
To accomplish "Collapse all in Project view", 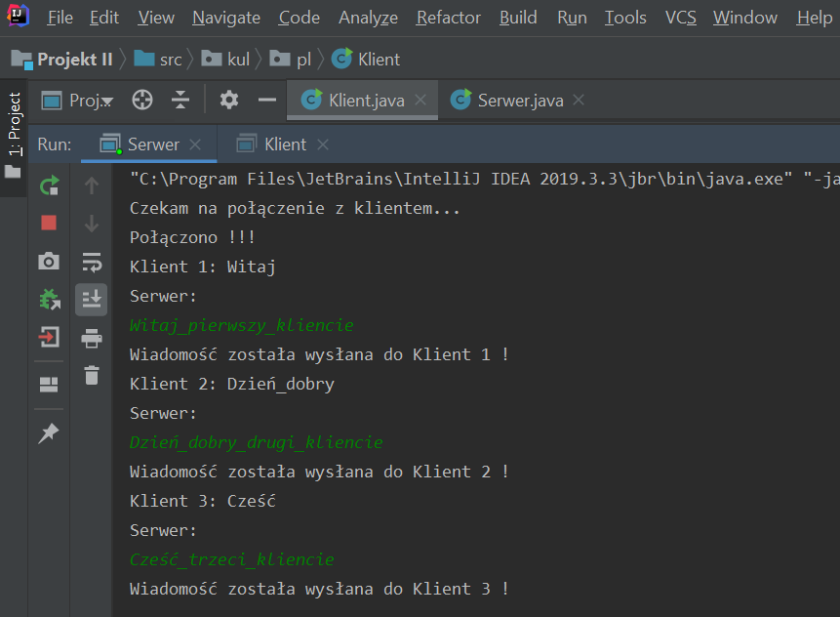I will pos(180,100).
